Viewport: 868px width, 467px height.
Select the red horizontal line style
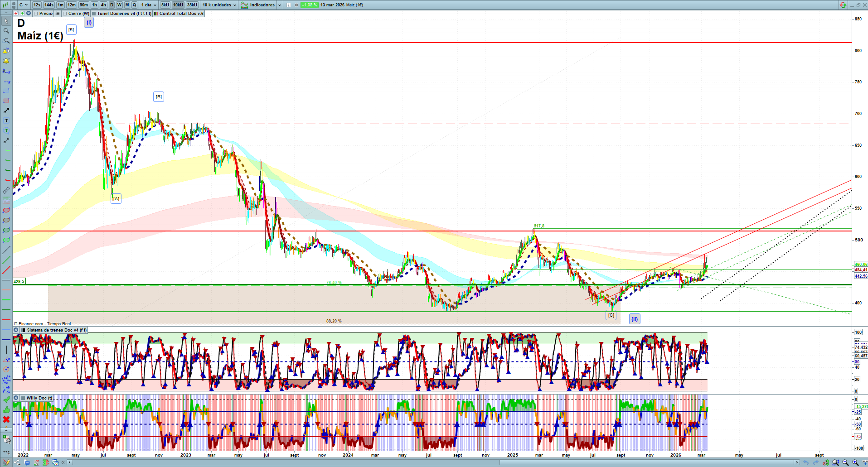pyautogui.click(x=6, y=320)
